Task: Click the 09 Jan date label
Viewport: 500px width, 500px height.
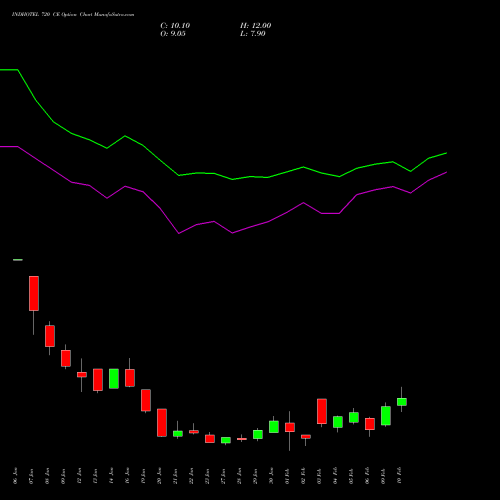Action: [63, 476]
